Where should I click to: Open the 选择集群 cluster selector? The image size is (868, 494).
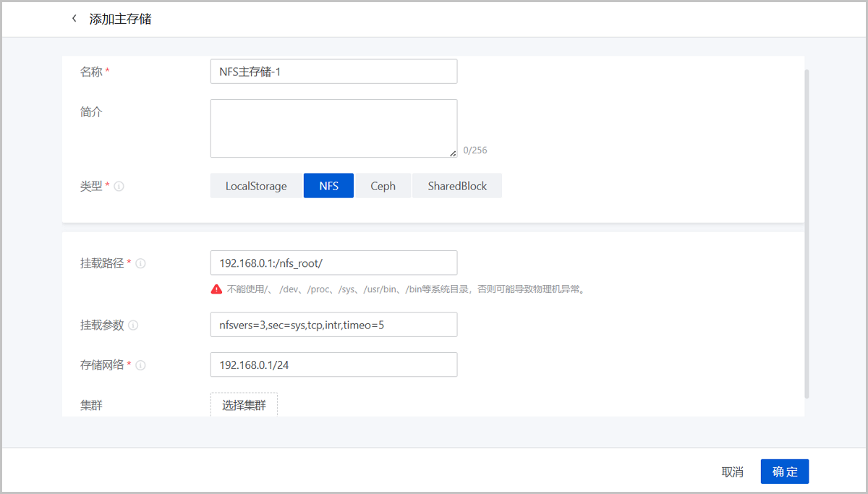(244, 405)
